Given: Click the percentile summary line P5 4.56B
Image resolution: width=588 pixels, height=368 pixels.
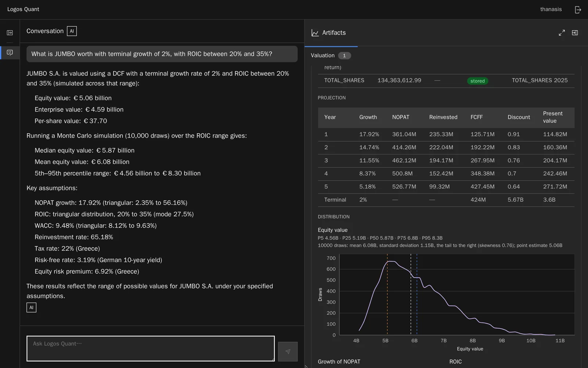Looking at the screenshot, I should [380, 238].
